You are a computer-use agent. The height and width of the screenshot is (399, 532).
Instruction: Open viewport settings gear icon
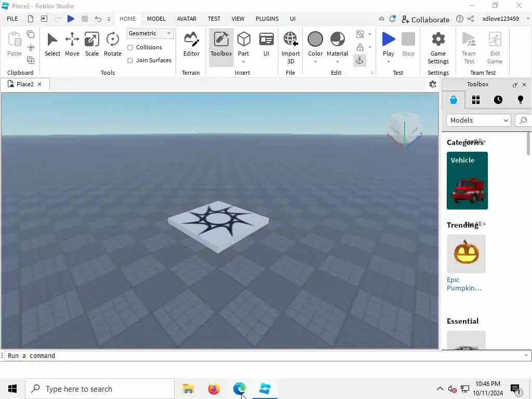click(433, 84)
